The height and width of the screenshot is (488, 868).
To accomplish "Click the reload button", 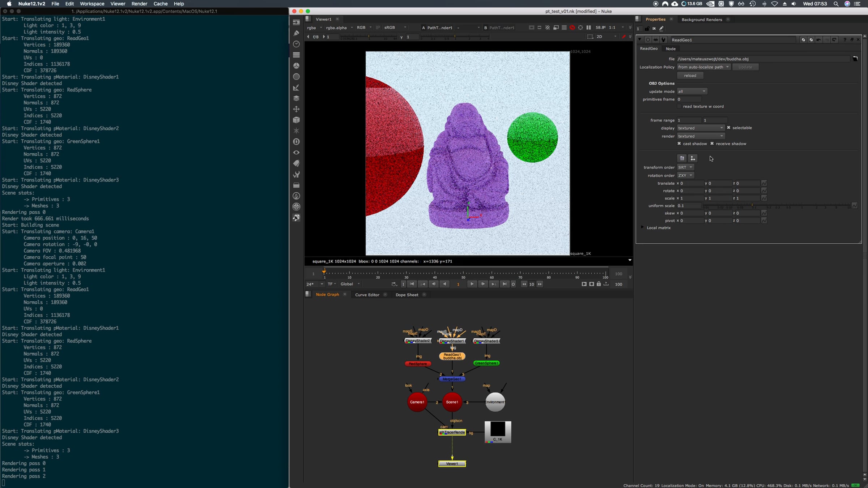I will pyautogui.click(x=690, y=76).
